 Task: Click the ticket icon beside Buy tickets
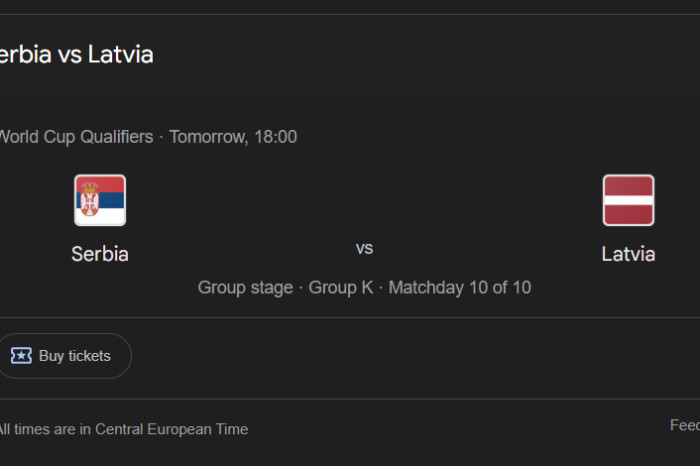(21, 356)
